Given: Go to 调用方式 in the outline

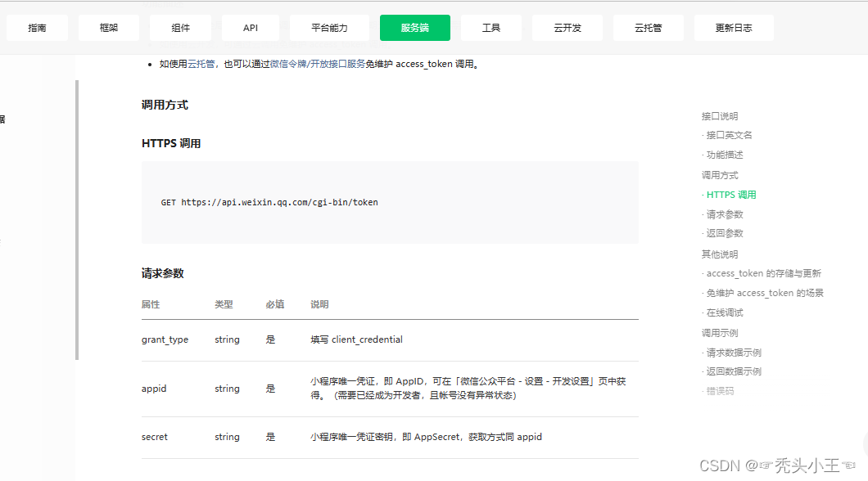Looking at the screenshot, I should point(720,175).
